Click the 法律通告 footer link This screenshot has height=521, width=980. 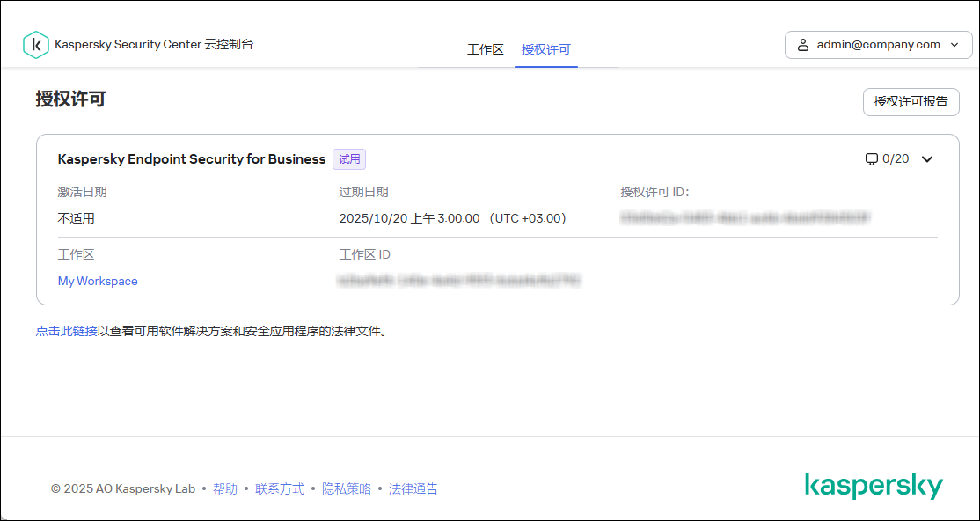tap(413, 488)
